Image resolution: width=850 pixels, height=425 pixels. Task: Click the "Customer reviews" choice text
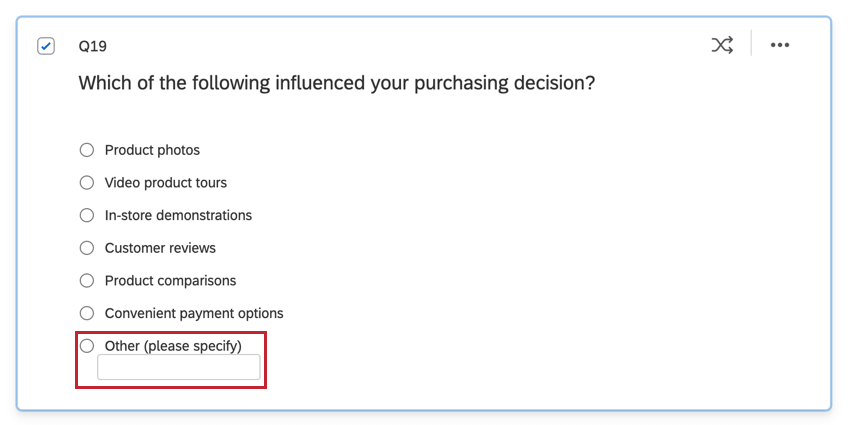pos(160,248)
